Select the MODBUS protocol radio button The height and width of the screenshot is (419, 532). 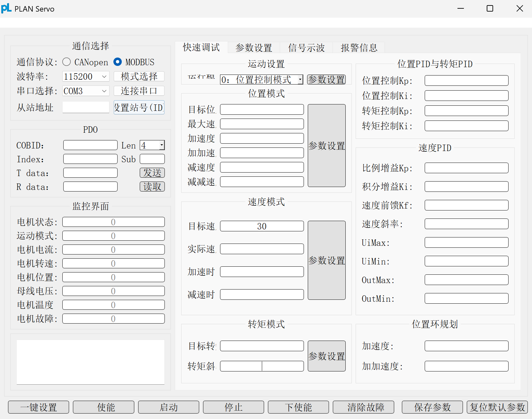118,62
